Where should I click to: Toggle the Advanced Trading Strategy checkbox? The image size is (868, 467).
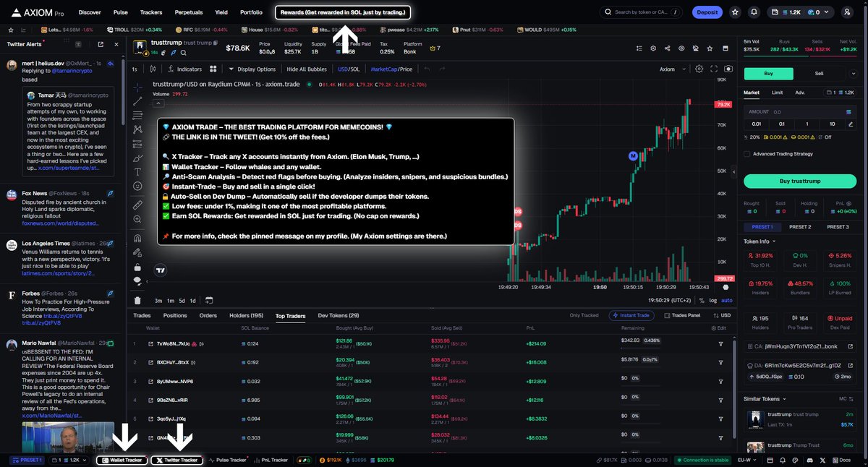(x=747, y=153)
